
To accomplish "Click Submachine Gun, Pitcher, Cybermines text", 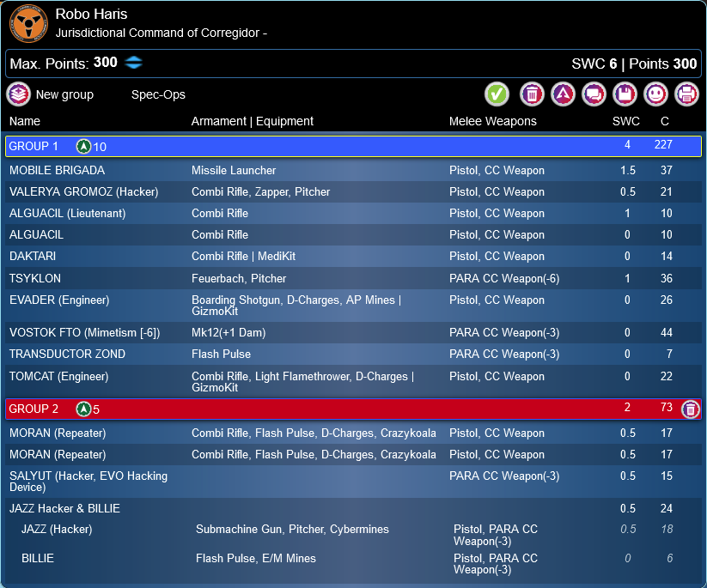I will click(x=292, y=530).
